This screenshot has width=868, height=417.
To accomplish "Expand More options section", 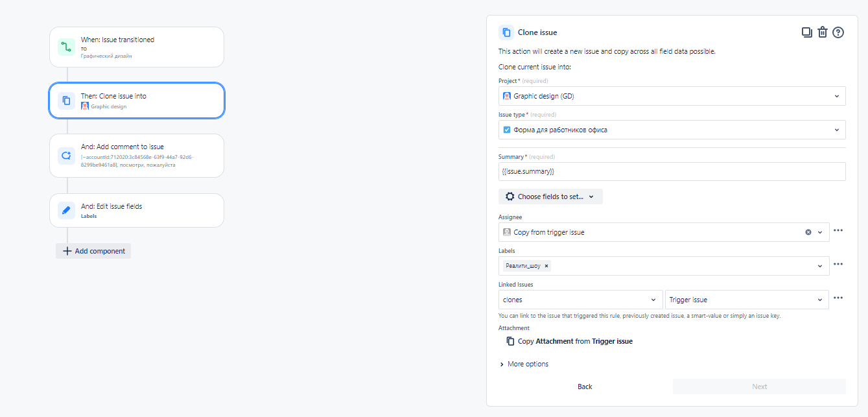I will pyautogui.click(x=524, y=364).
